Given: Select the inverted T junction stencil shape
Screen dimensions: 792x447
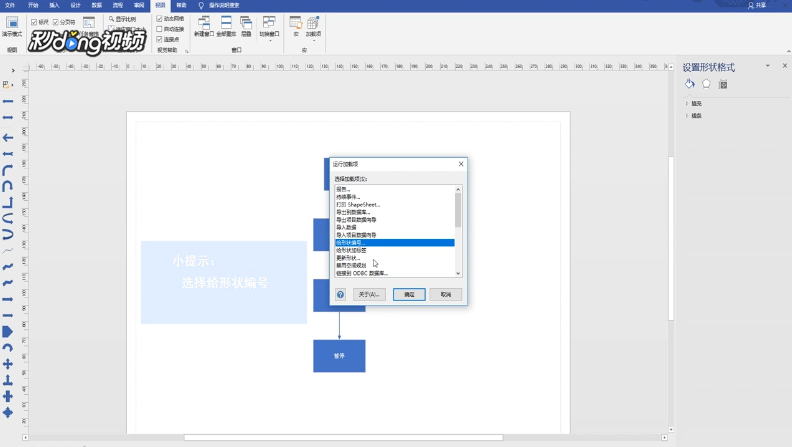Looking at the screenshot, I should click(8, 380).
